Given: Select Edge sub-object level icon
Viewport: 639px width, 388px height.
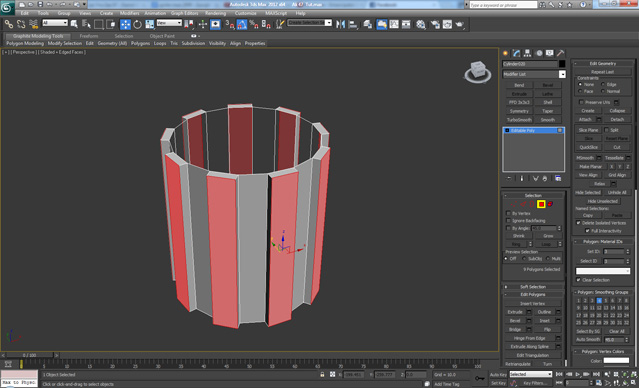Looking at the screenshot, I should [x=522, y=204].
